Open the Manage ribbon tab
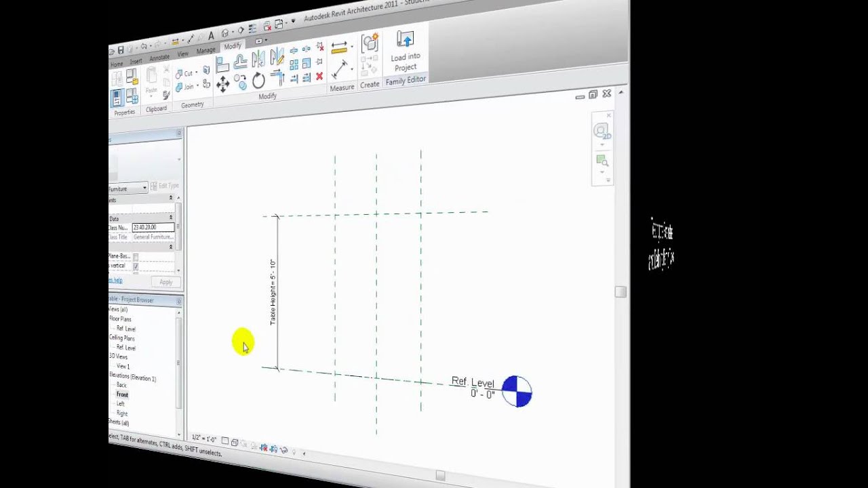The image size is (868, 488). pyautogui.click(x=205, y=51)
